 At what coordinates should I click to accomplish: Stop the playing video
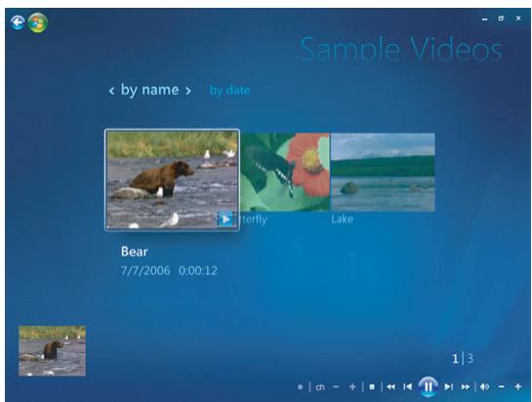(372, 386)
